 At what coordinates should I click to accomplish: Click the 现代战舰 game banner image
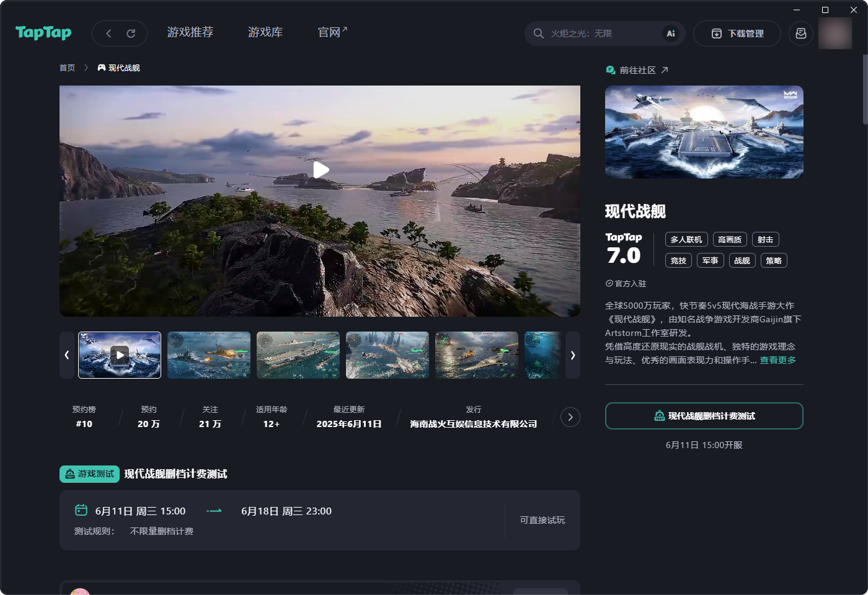(x=704, y=132)
